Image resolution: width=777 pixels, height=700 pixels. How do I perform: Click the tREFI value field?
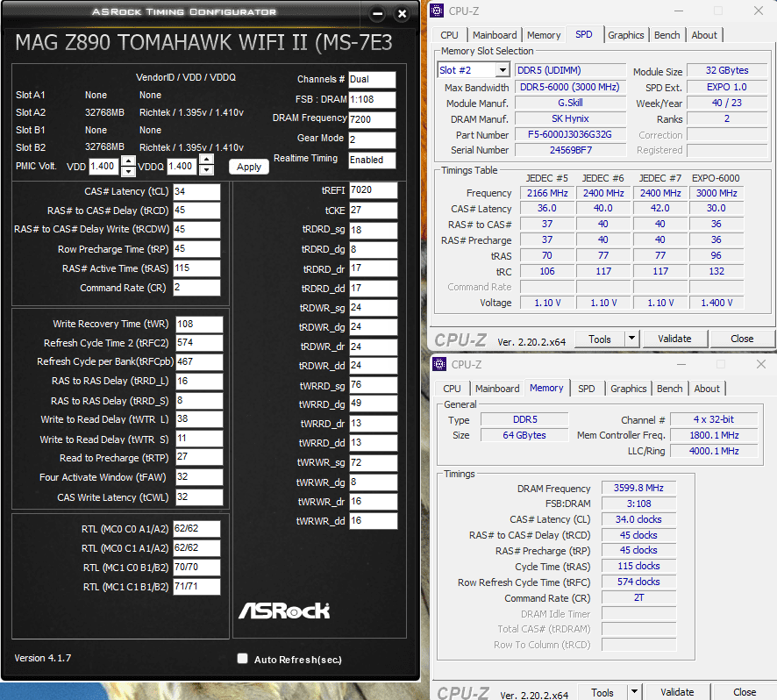[x=373, y=190]
